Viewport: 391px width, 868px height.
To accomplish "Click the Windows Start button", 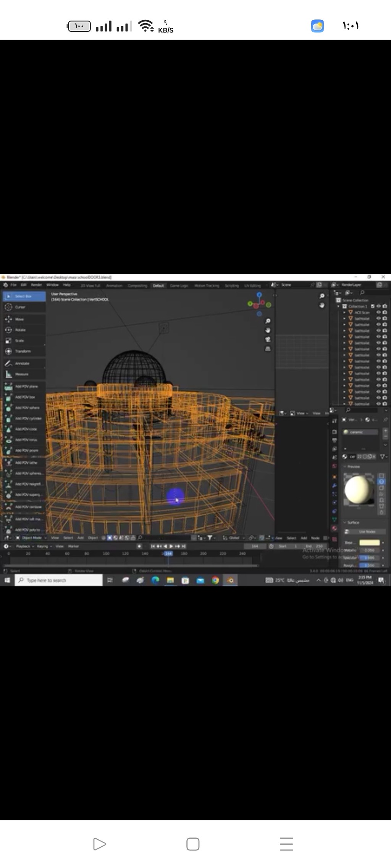I will coord(7,580).
